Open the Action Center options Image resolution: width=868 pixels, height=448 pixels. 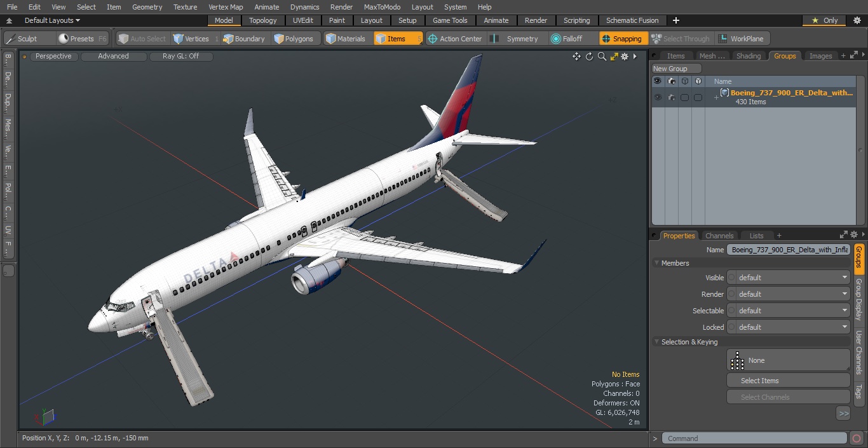click(455, 39)
